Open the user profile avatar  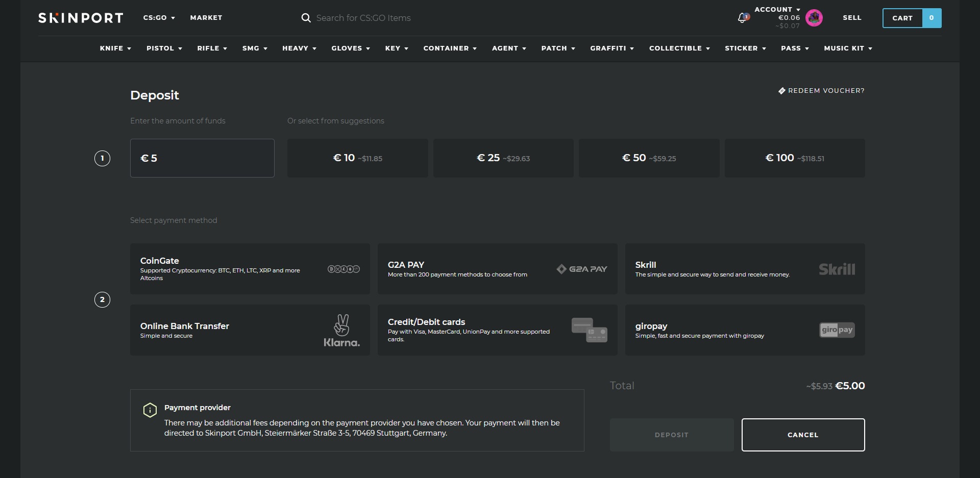[x=814, y=18]
